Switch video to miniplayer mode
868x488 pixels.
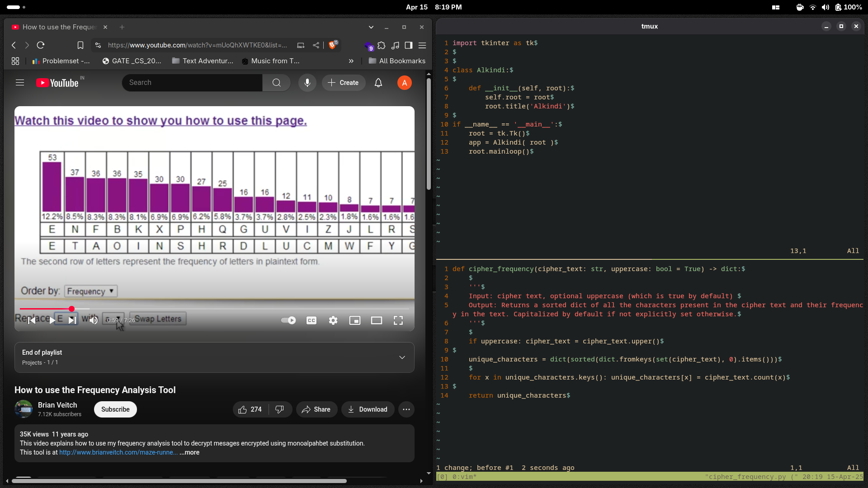(355, 320)
